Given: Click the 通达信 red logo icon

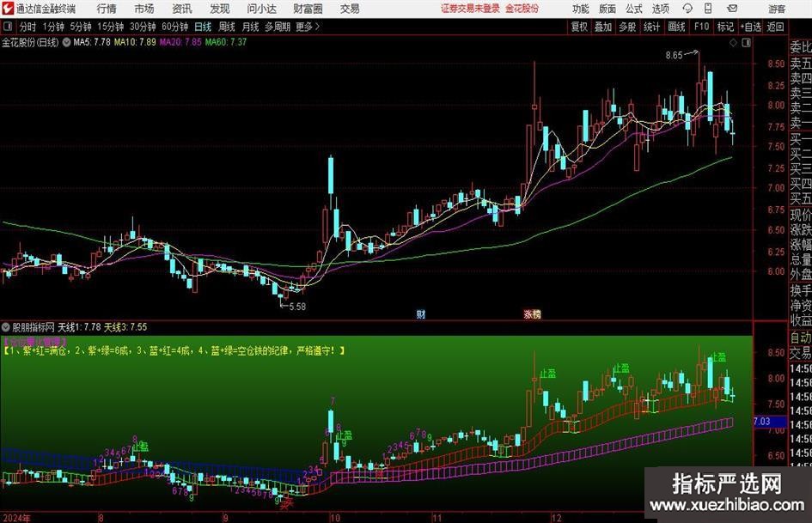Looking at the screenshot, I should (x=8, y=9).
